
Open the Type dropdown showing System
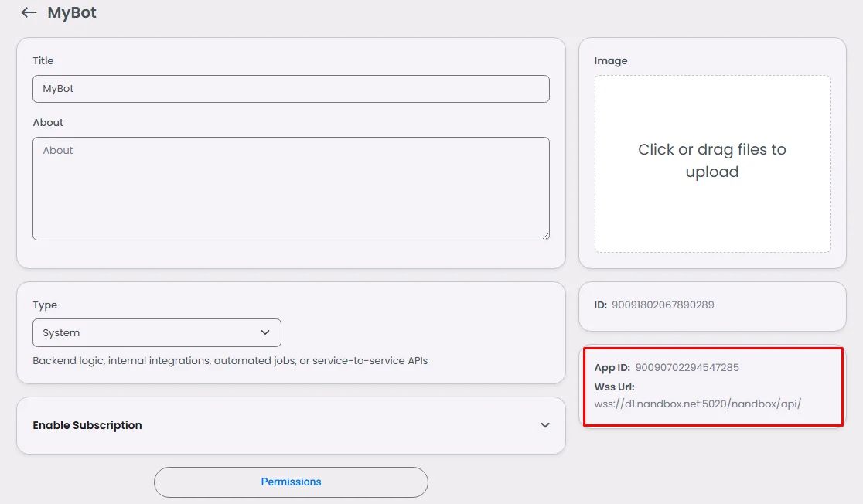157,332
